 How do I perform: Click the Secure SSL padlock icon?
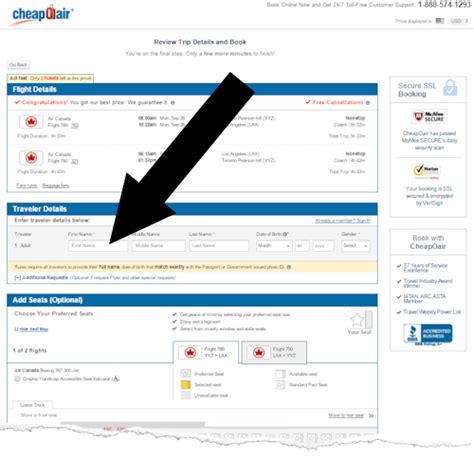[450, 88]
